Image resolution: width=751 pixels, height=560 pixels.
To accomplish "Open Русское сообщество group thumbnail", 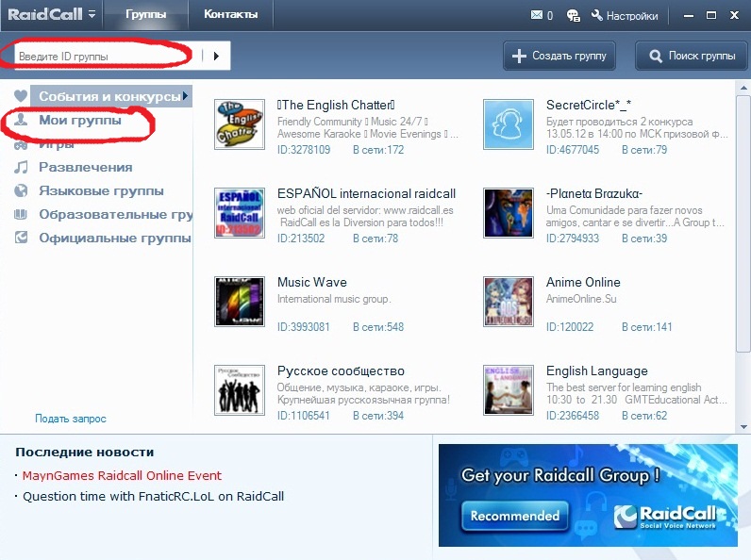I will tap(240, 390).
